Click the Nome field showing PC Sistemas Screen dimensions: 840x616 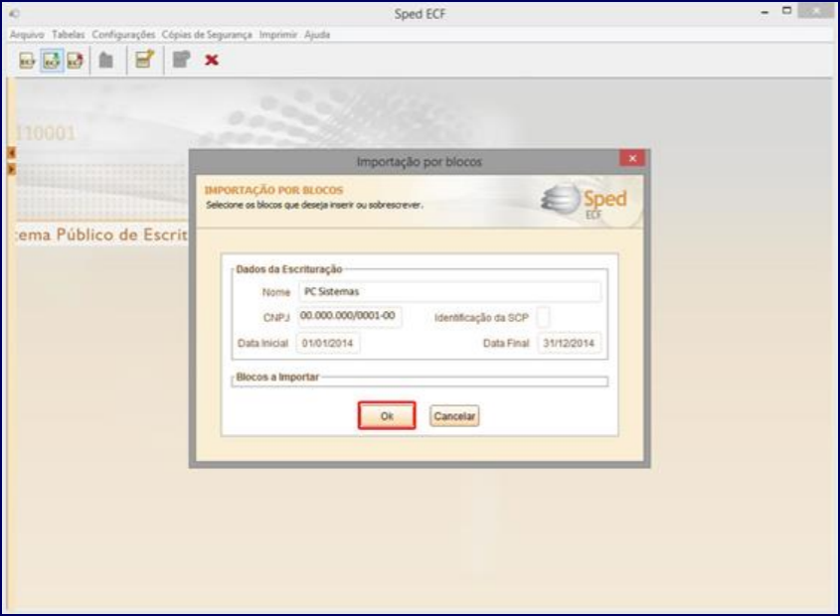coord(449,292)
